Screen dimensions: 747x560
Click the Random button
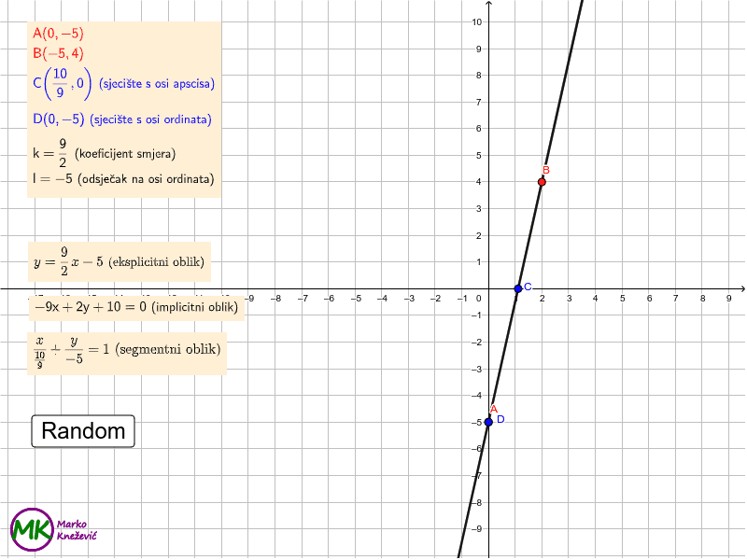point(83,431)
